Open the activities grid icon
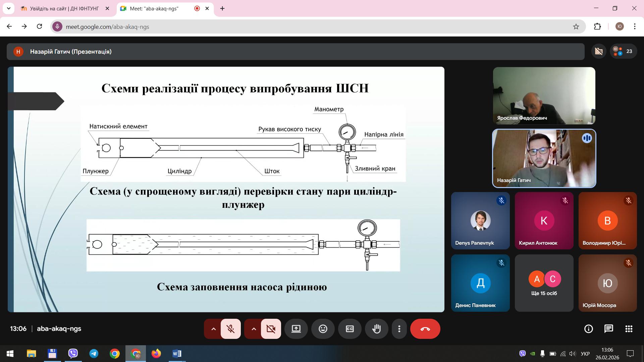Image resolution: width=644 pixels, height=362 pixels. click(629, 329)
